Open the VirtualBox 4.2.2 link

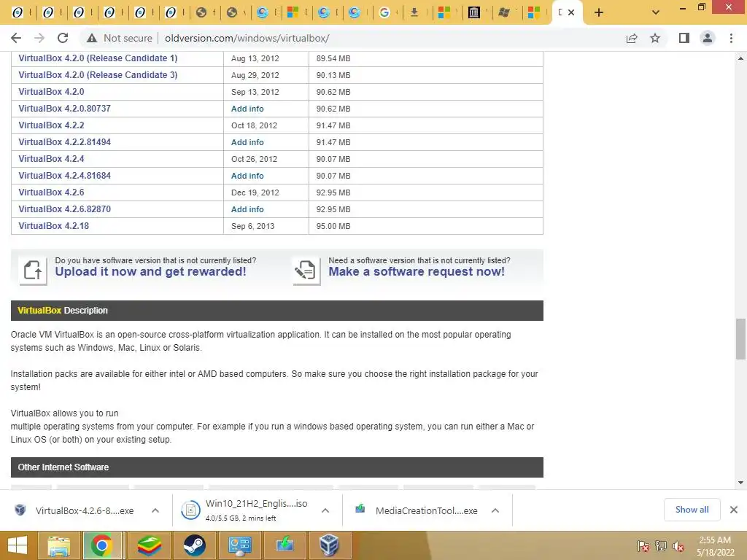[x=52, y=125]
